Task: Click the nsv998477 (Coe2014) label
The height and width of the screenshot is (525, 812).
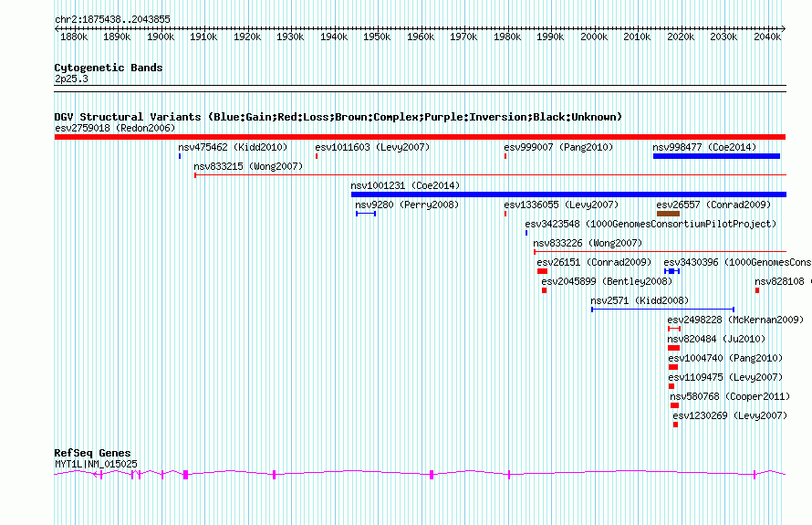Action: (x=704, y=147)
